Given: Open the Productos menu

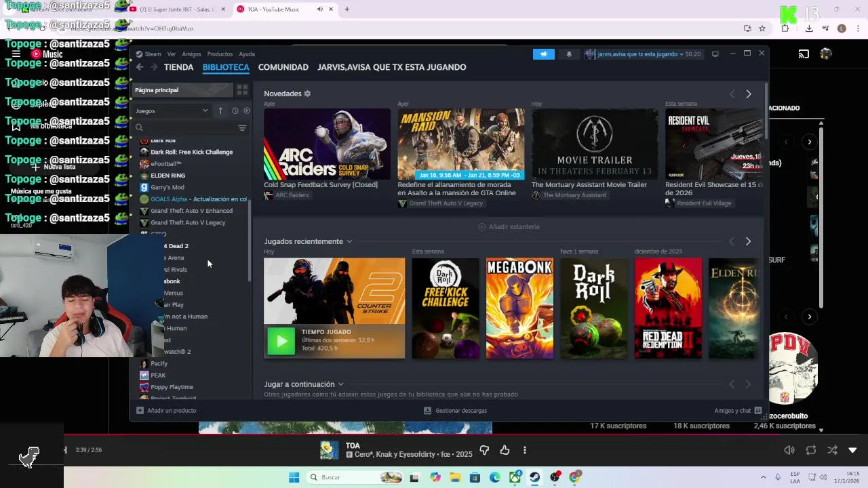Looking at the screenshot, I should [220, 54].
